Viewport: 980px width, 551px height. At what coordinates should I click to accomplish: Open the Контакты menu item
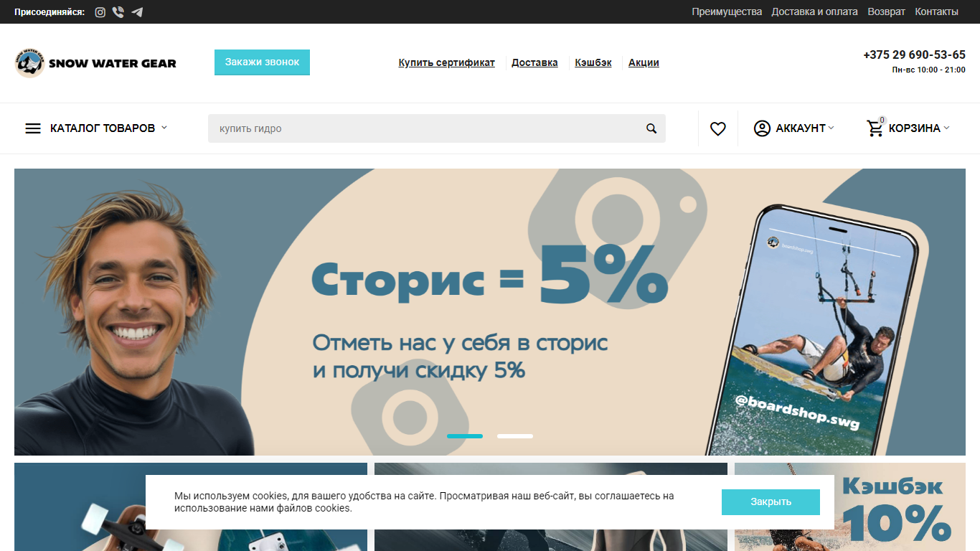936,11
